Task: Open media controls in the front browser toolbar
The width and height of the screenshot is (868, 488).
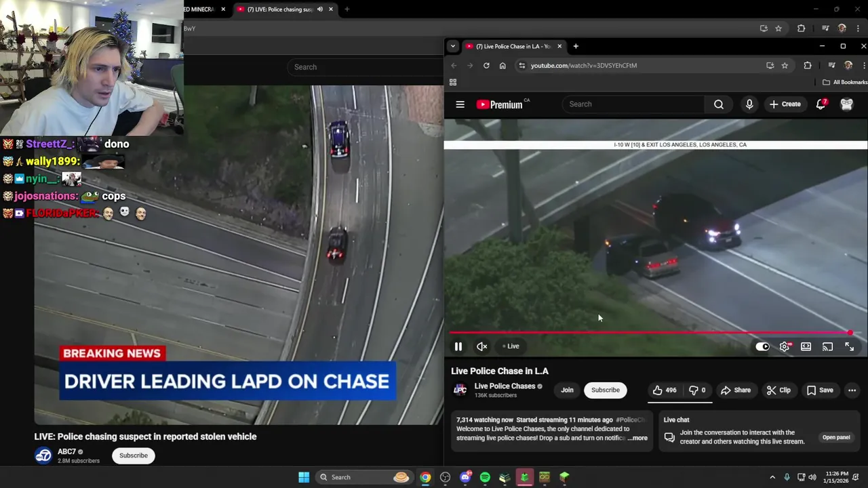Action: [831, 66]
